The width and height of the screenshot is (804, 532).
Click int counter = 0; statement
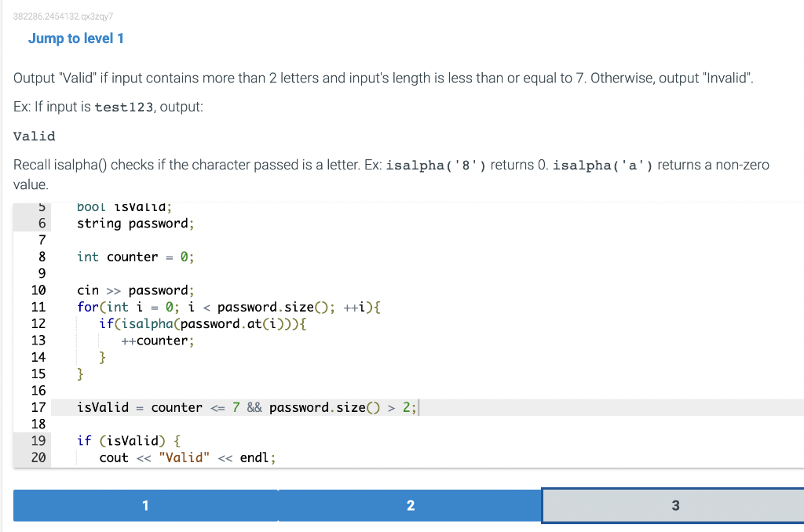coord(133,257)
